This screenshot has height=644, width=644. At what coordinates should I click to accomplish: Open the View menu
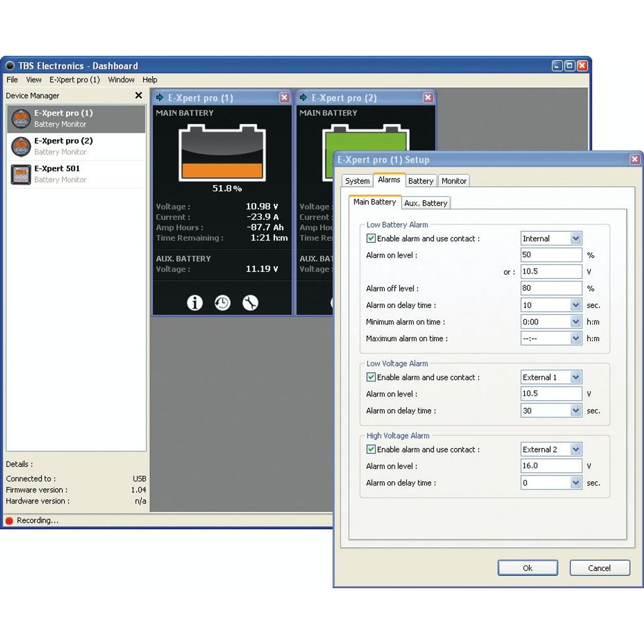point(33,80)
